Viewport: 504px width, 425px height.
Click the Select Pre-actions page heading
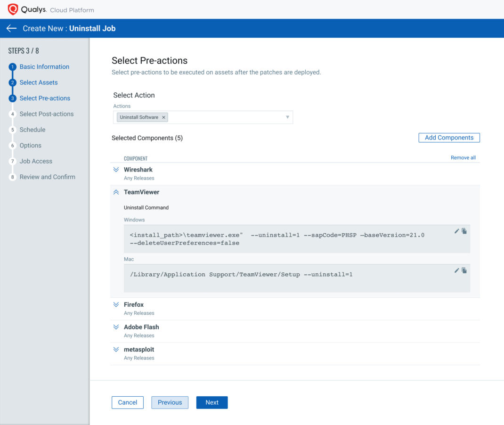pyautogui.click(x=149, y=60)
